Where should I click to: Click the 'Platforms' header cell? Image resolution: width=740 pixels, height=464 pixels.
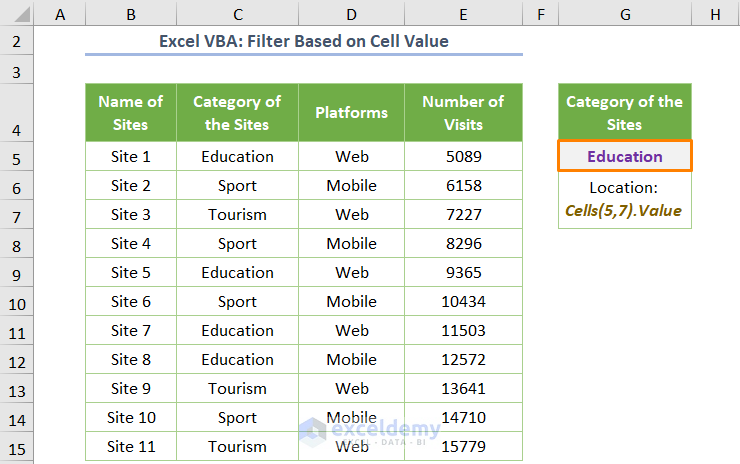[x=351, y=113]
